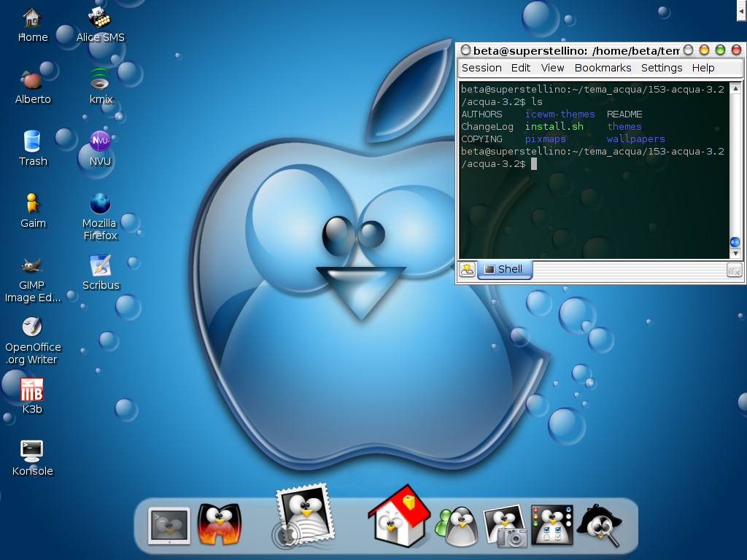Switch to the Shell session tab
The image size is (747, 560).
pyautogui.click(x=504, y=269)
